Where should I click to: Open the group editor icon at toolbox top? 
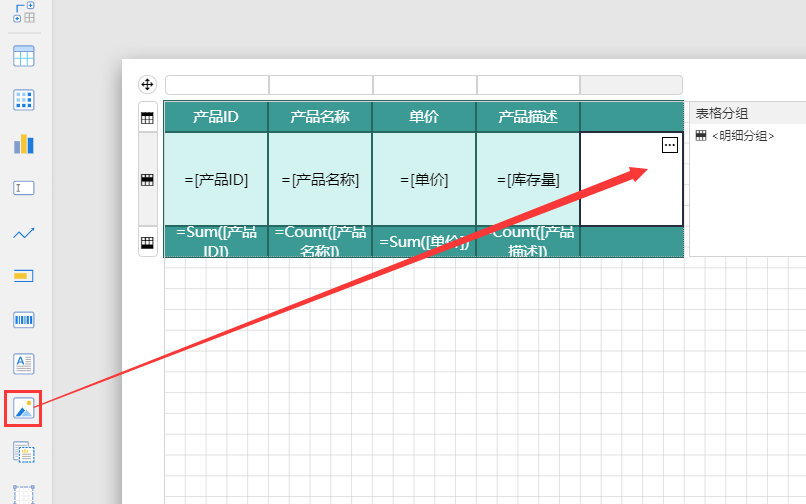pos(24,12)
